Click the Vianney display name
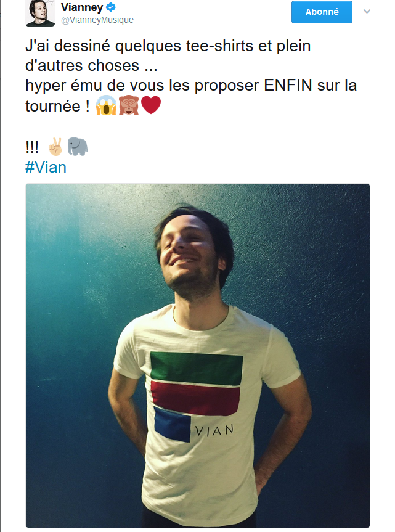This screenshot has width=395, height=532. coord(82,7)
